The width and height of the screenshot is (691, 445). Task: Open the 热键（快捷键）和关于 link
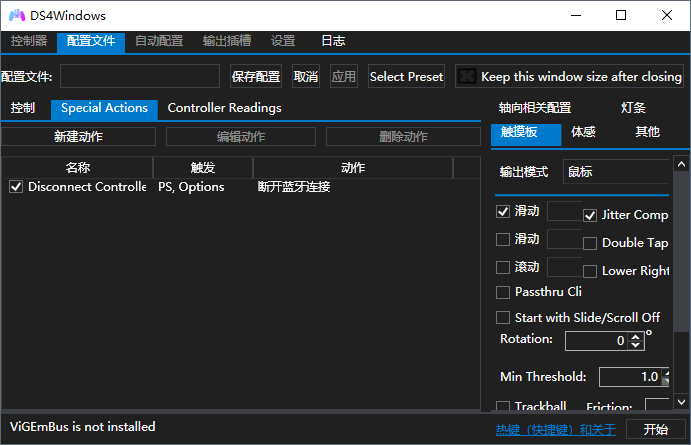coord(556,430)
